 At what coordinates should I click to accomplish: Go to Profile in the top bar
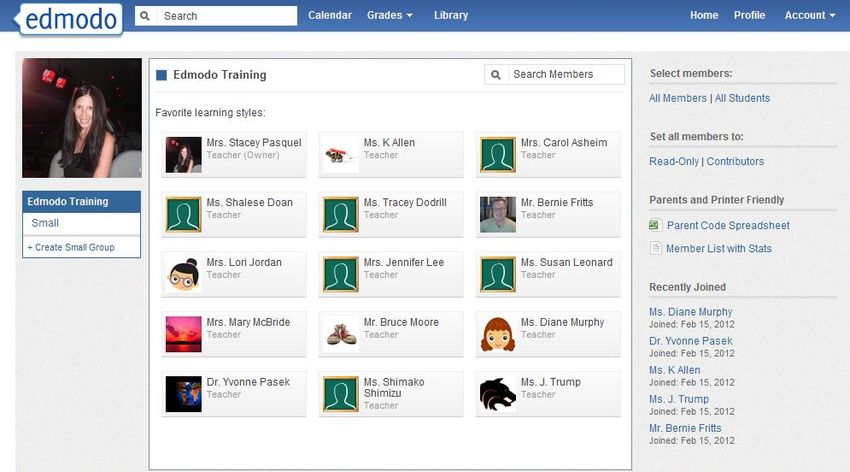click(749, 15)
